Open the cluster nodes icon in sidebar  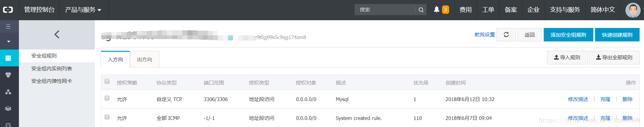click(x=8, y=92)
